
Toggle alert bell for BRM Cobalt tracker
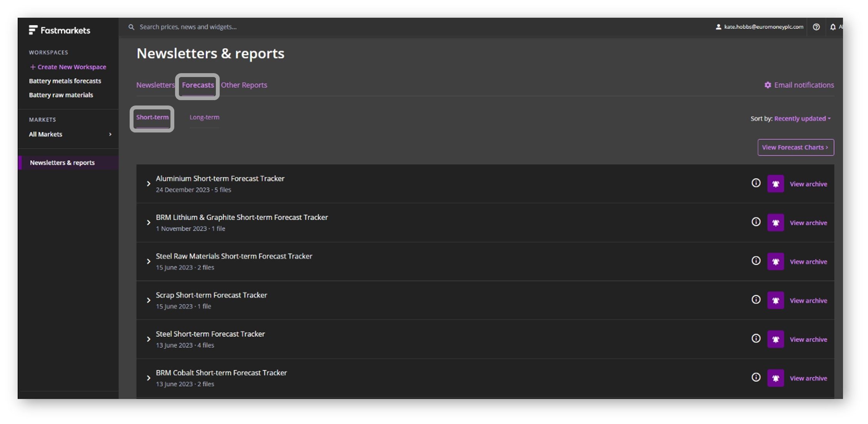click(776, 378)
